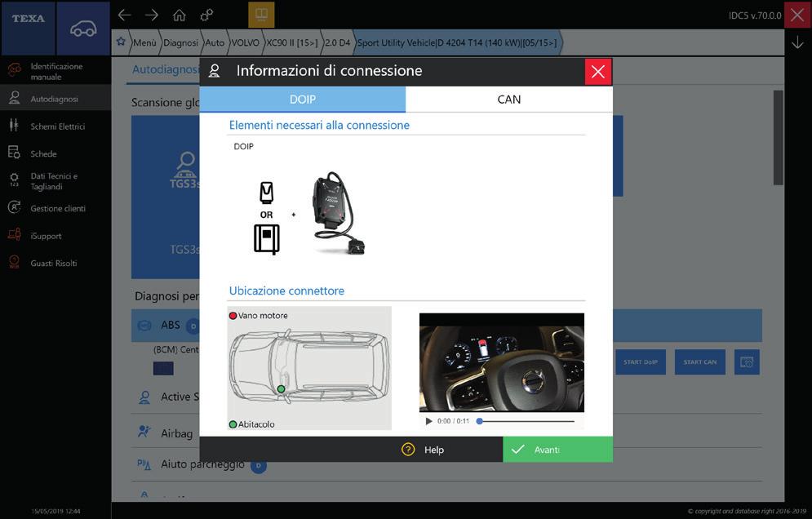Click the IDC5 v.70.0.0 version text
The width and height of the screenshot is (812, 519).
(x=755, y=16)
